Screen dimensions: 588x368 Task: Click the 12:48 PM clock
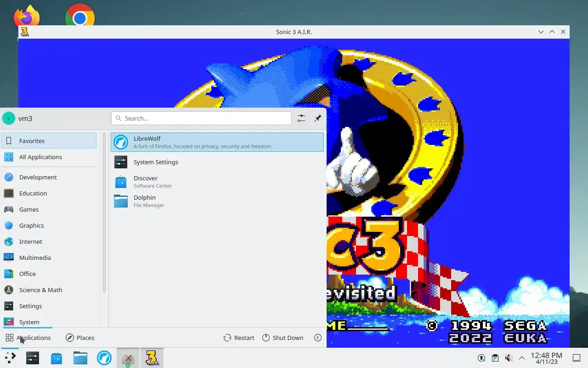tap(546, 358)
